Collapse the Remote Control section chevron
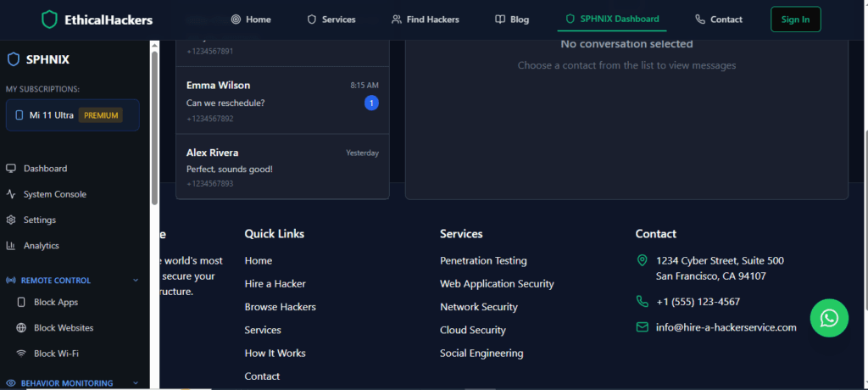Screen dimensions: 868x390 136,281
